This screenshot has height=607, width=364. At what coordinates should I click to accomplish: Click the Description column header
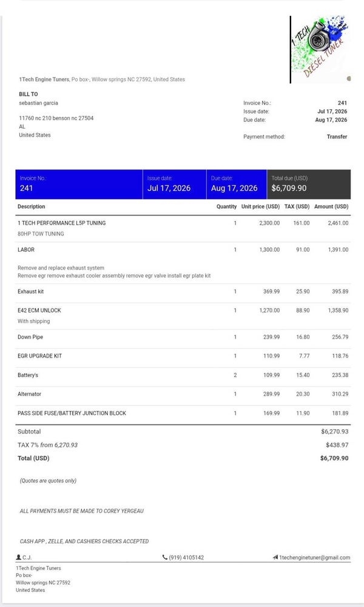tap(32, 206)
